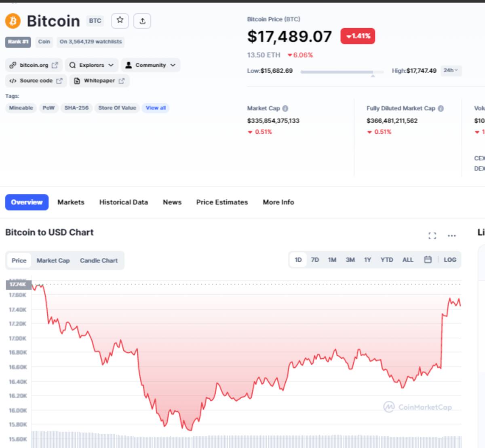Add Bitcoin to watchlist with star icon
Screen dimensions: 485x448
coord(120,21)
